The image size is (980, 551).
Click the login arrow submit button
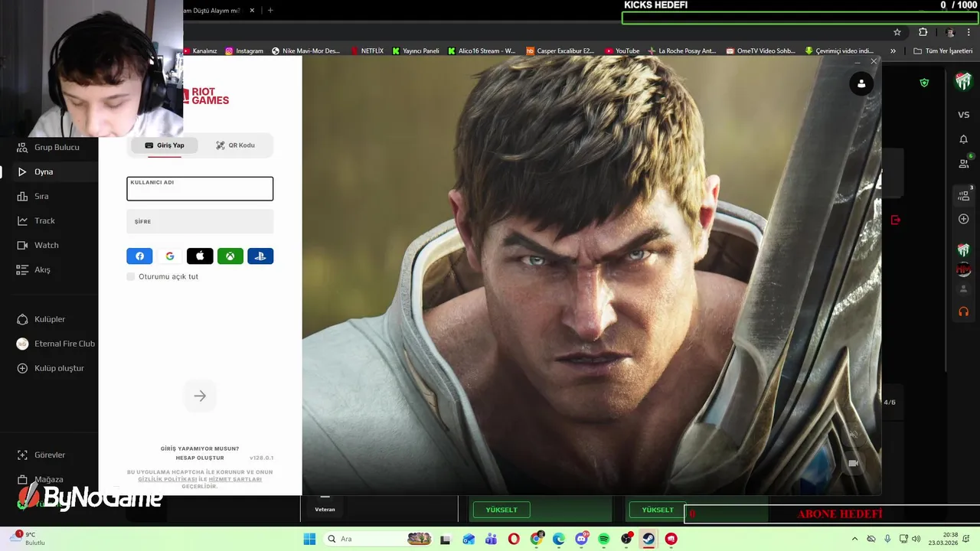200,396
